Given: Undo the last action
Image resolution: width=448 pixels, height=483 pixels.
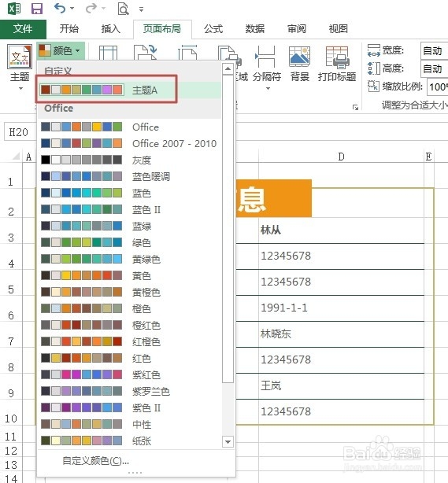Looking at the screenshot, I should (x=60, y=8).
